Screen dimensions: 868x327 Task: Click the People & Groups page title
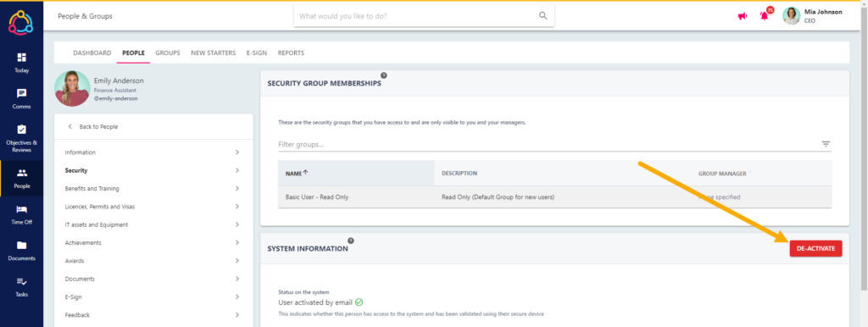click(x=86, y=16)
